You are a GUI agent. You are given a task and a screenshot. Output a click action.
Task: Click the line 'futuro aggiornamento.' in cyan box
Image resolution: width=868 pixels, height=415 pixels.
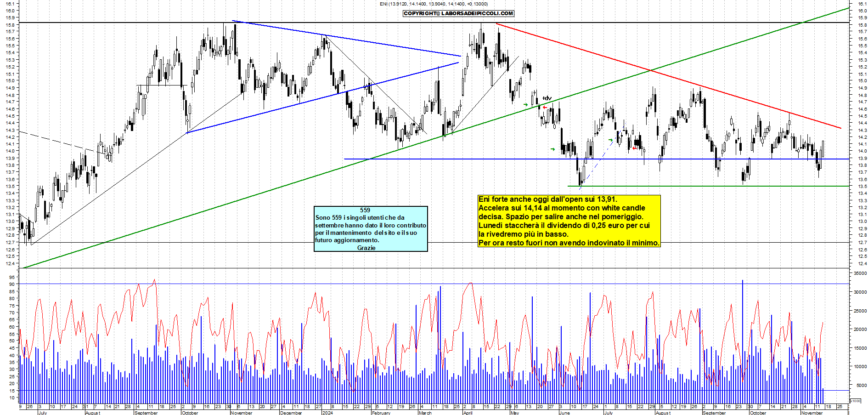click(x=347, y=240)
